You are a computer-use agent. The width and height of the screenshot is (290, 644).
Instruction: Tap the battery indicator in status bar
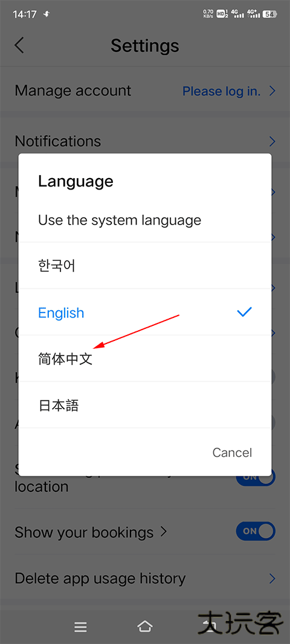[269, 14]
